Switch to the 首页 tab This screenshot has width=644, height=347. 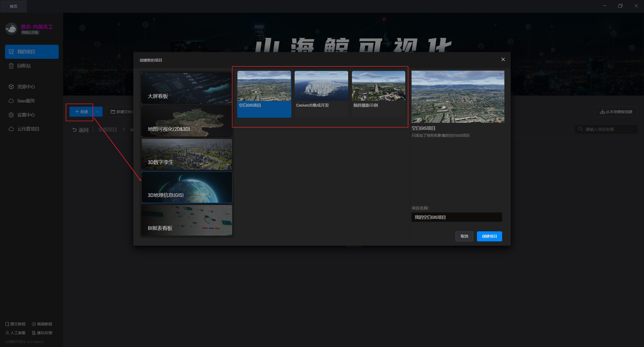click(14, 6)
